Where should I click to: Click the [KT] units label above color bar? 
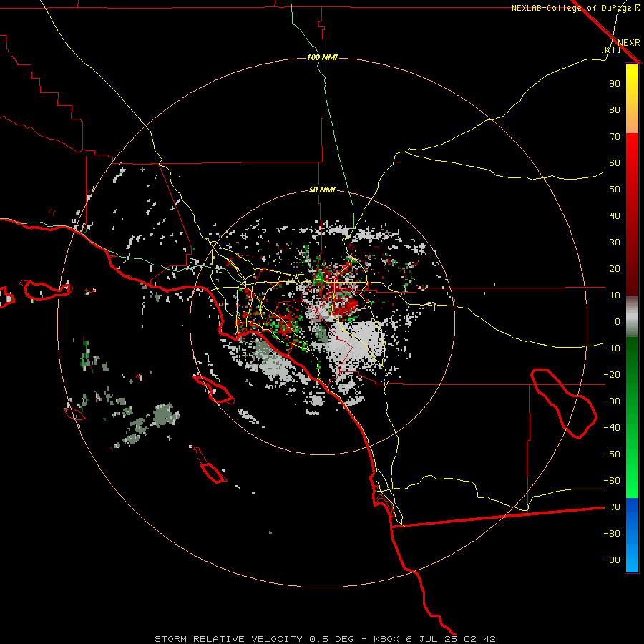(x=611, y=49)
